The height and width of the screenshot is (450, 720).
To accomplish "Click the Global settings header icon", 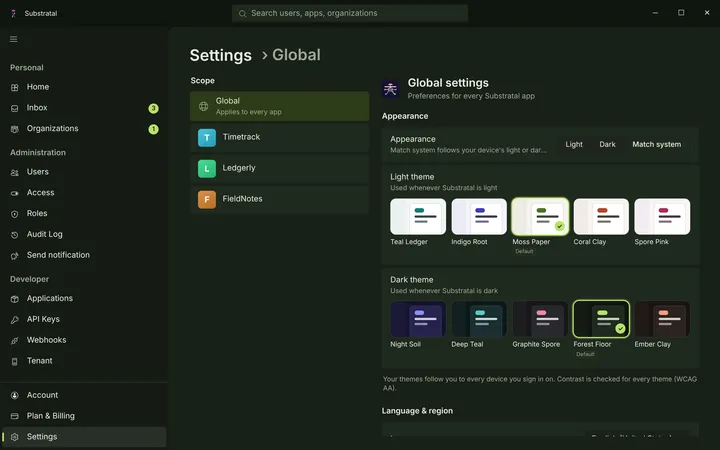I will [x=390, y=89].
